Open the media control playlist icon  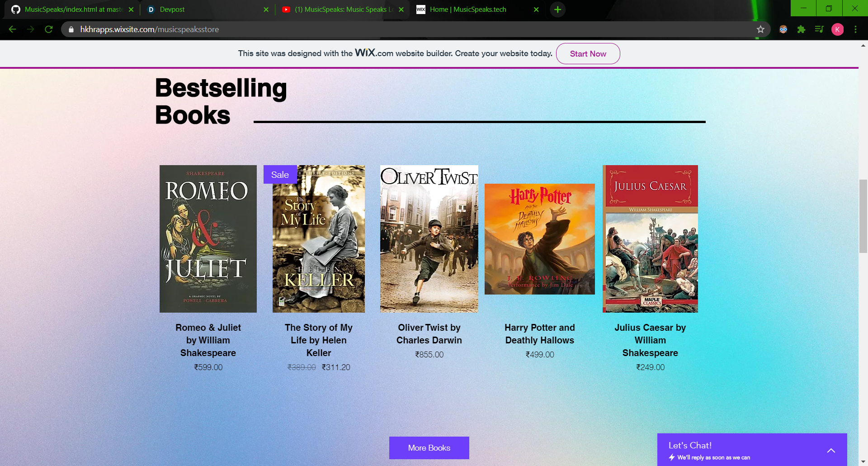point(819,29)
